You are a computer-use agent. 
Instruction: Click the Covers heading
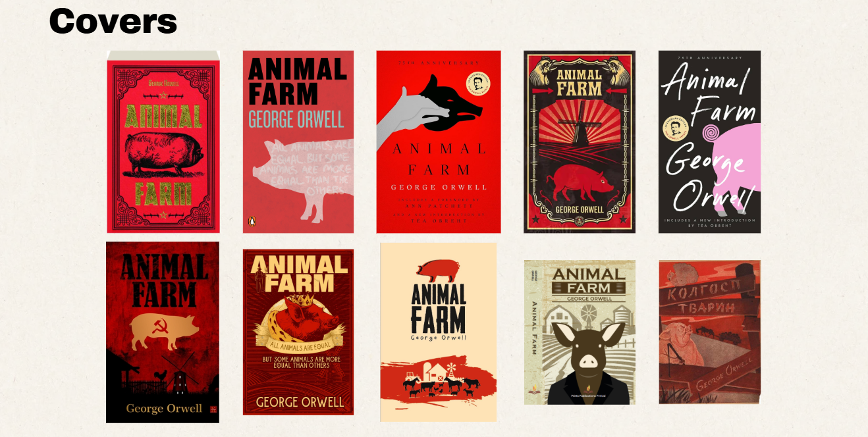coord(113,20)
